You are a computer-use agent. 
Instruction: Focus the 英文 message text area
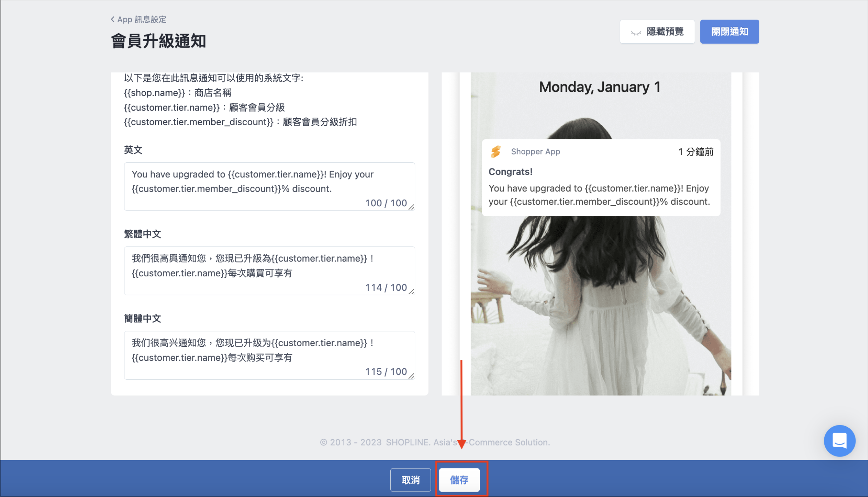(269, 186)
